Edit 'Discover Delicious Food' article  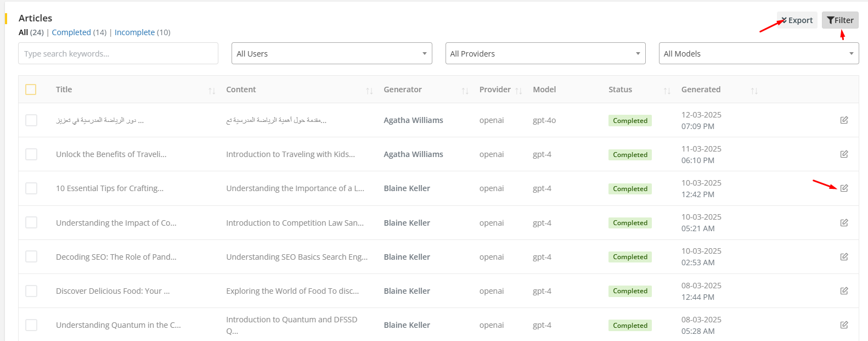[844, 291]
